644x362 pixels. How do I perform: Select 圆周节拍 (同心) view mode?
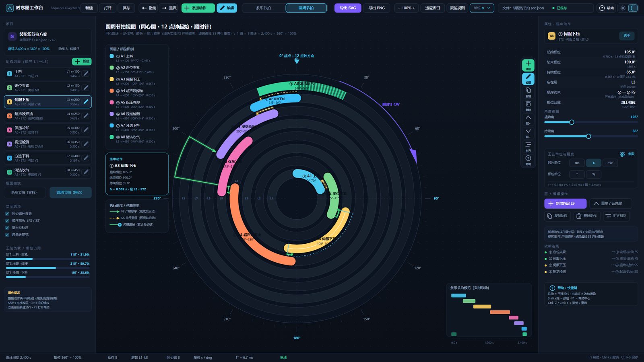70,193
